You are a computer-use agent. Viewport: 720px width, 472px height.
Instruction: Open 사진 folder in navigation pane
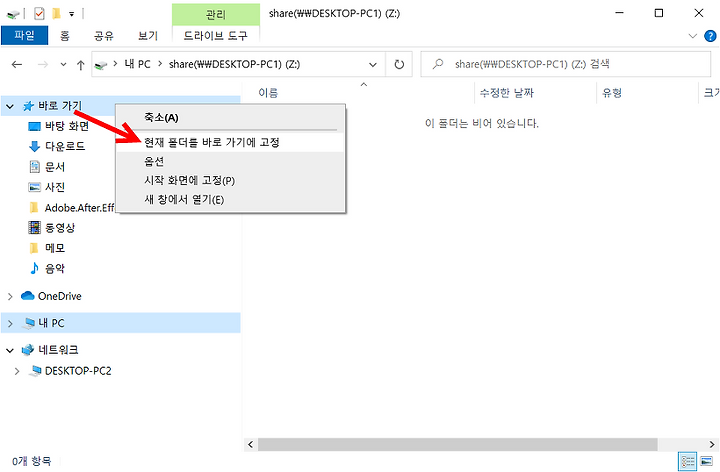55,187
